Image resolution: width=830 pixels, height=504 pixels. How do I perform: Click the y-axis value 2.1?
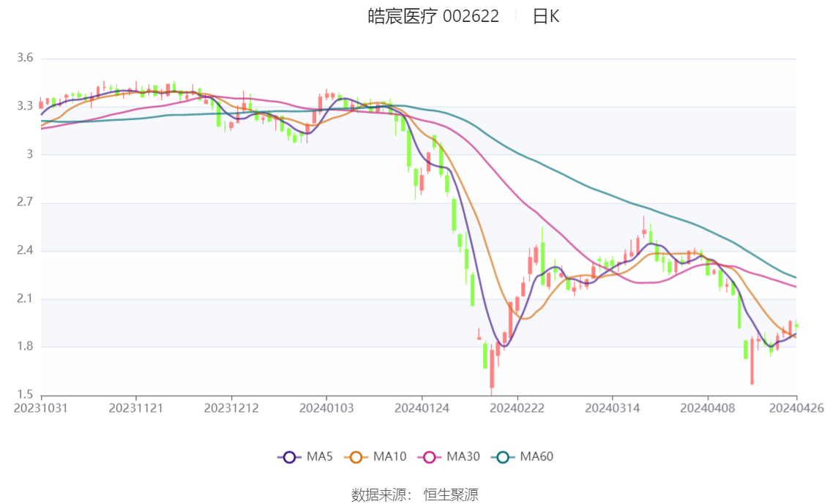click(x=25, y=298)
